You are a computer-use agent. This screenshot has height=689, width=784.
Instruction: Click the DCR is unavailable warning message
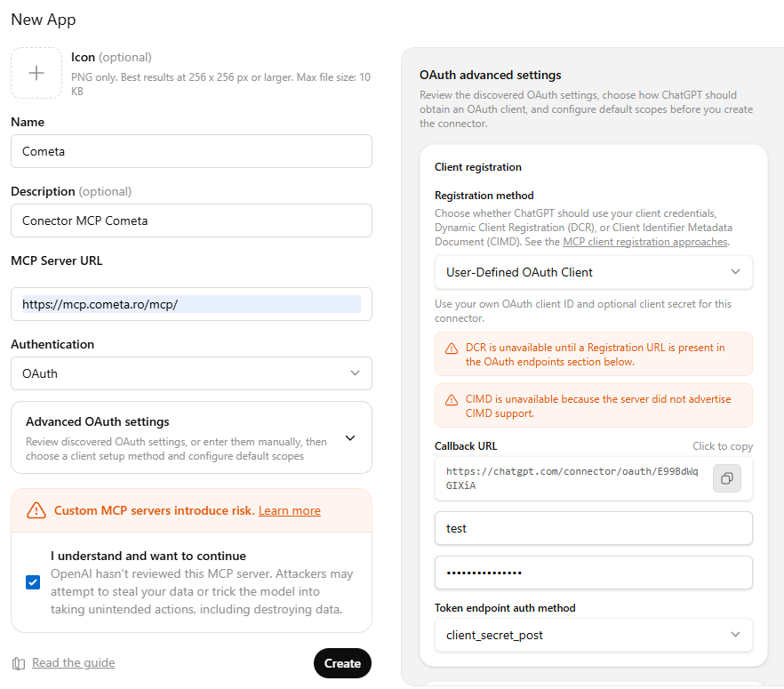pyautogui.click(x=595, y=355)
